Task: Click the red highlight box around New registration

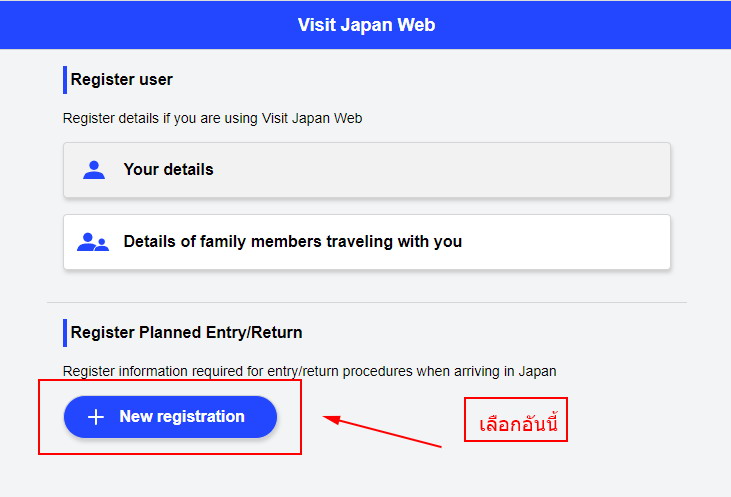Action: pos(170,417)
